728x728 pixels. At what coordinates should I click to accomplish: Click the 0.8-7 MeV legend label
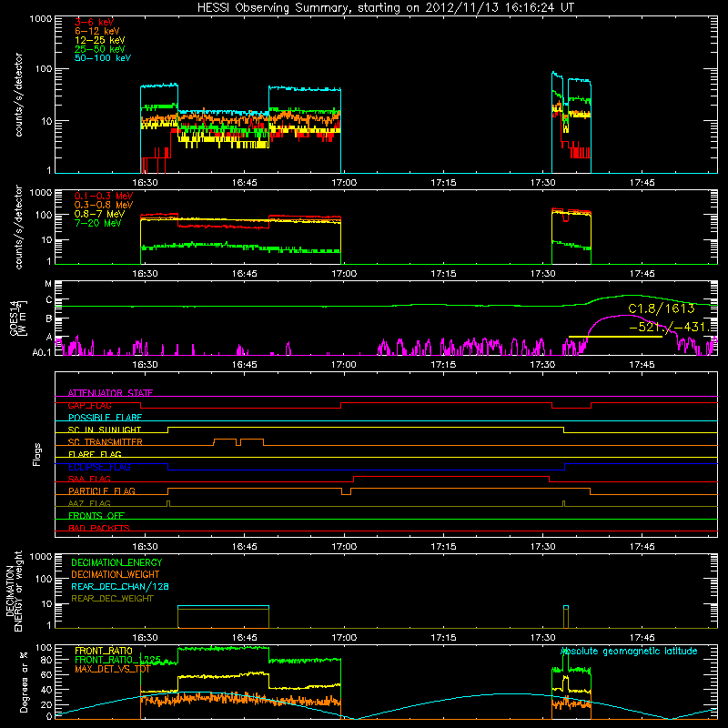pos(99,214)
